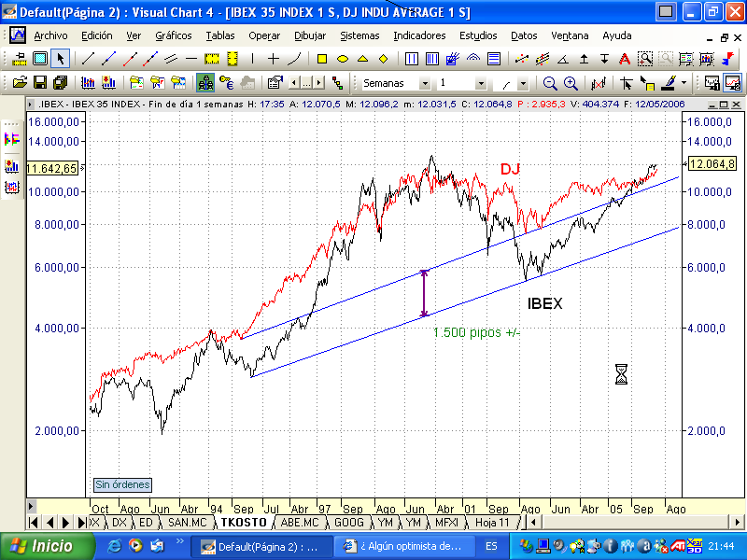This screenshot has width=747, height=560.
Task: Open the line style dropdown
Action: [524, 84]
